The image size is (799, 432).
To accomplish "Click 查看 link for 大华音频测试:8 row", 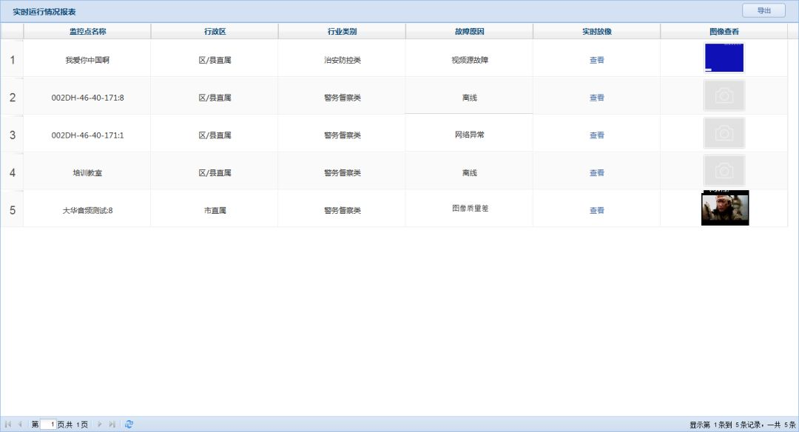I will [597, 210].
